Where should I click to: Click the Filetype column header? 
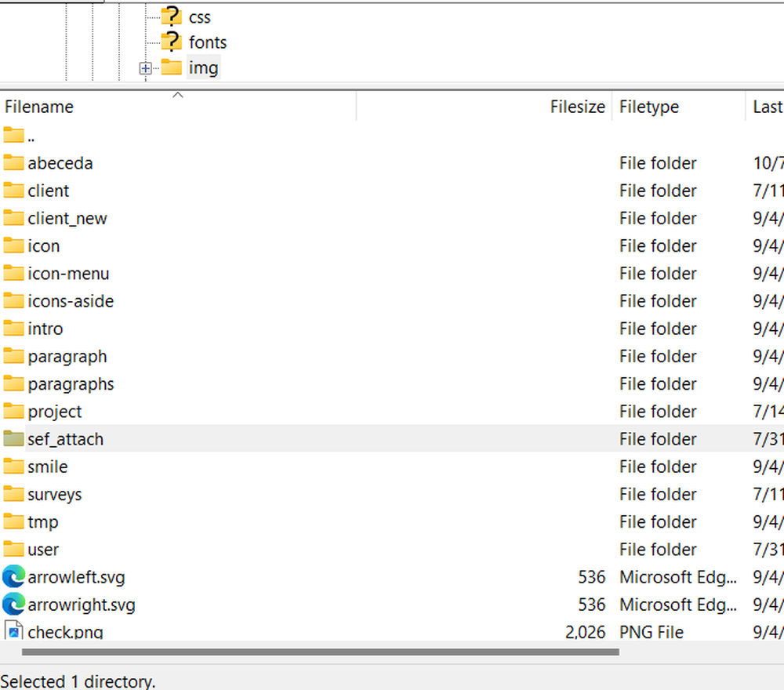pyautogui.click(x=649, y=107)
